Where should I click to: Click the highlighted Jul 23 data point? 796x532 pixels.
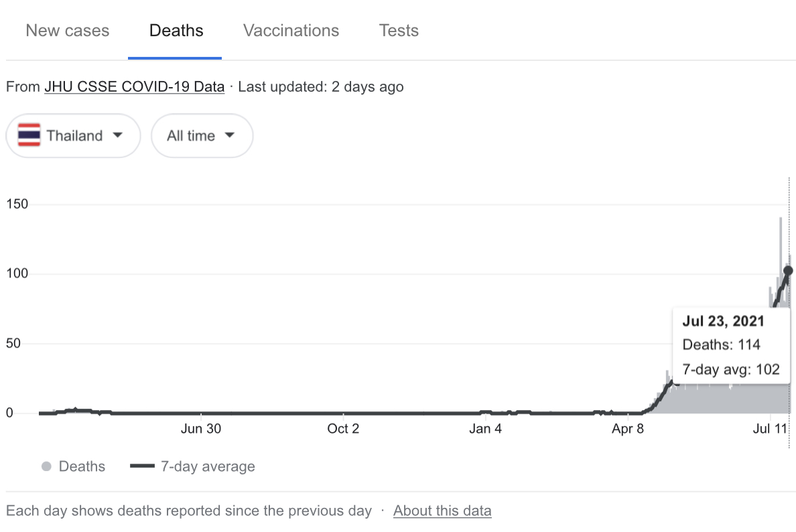788,271
